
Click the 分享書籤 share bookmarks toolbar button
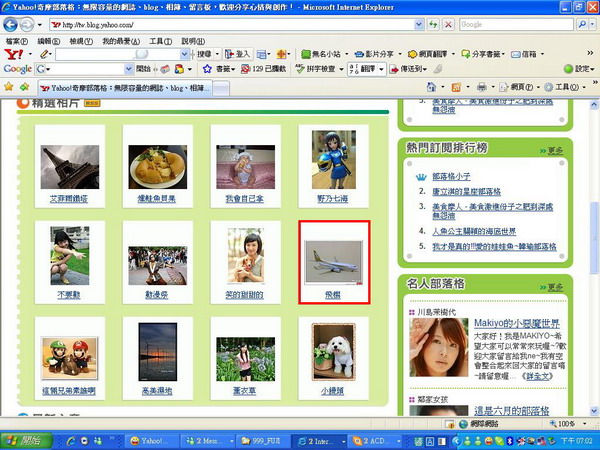(x=481, y=54)
